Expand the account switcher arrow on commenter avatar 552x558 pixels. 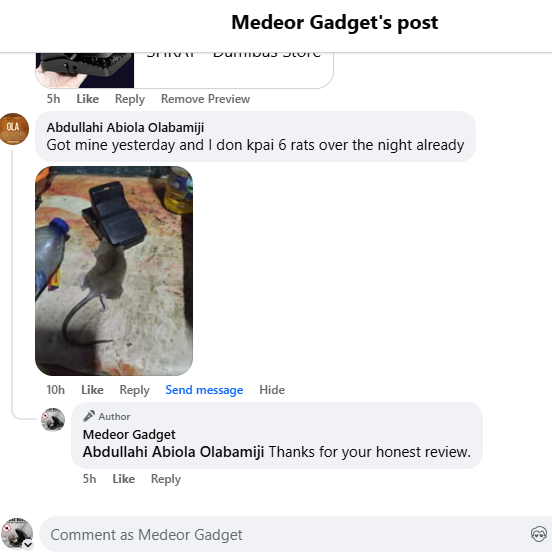click(28, 544)
